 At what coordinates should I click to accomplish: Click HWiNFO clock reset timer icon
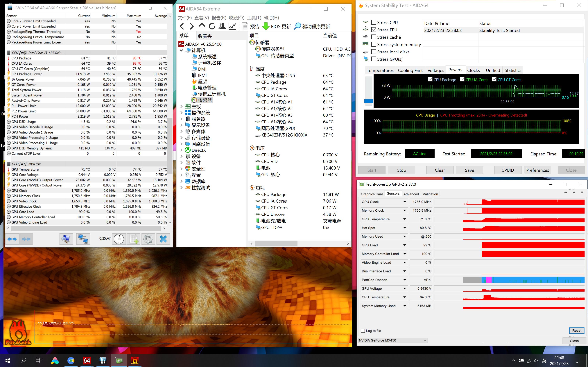[119, 239]
